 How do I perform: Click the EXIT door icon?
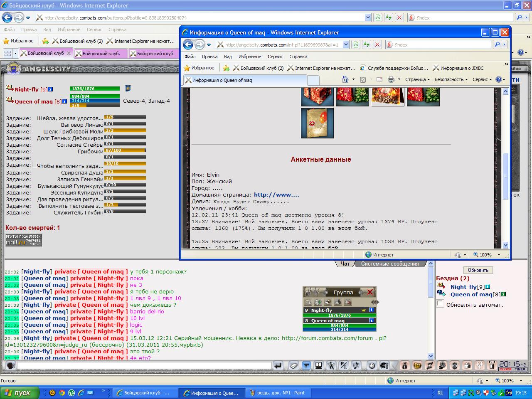pos(492,365)
